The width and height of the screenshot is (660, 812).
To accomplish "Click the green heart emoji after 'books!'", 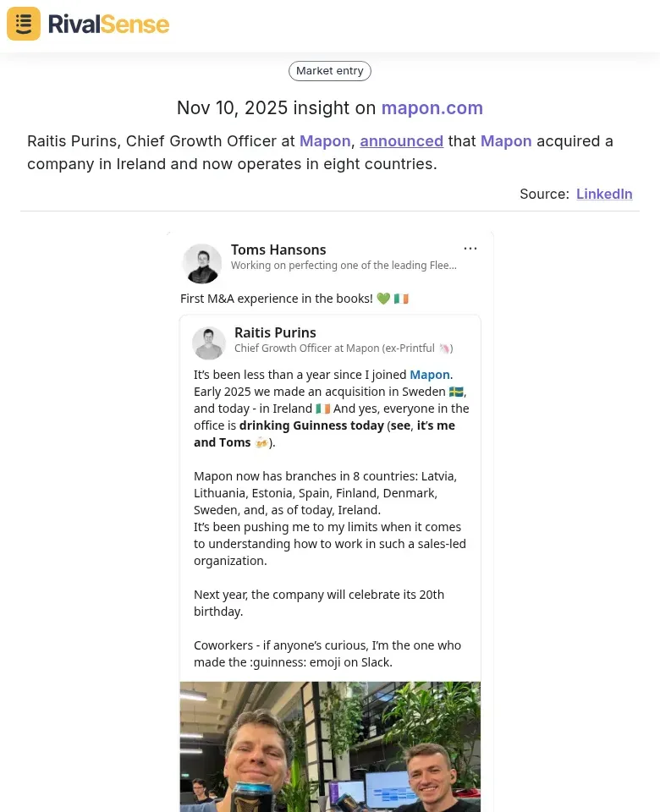I will click(x=383, y=298).
